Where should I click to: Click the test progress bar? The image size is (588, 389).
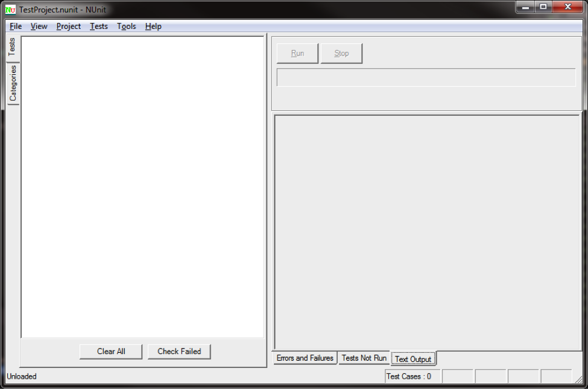tap(426, 77)
